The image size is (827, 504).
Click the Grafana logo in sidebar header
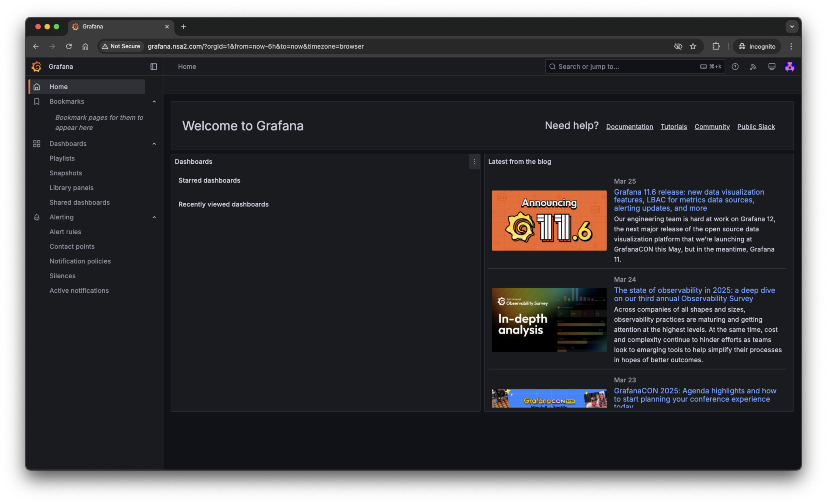tap(36, 67)
